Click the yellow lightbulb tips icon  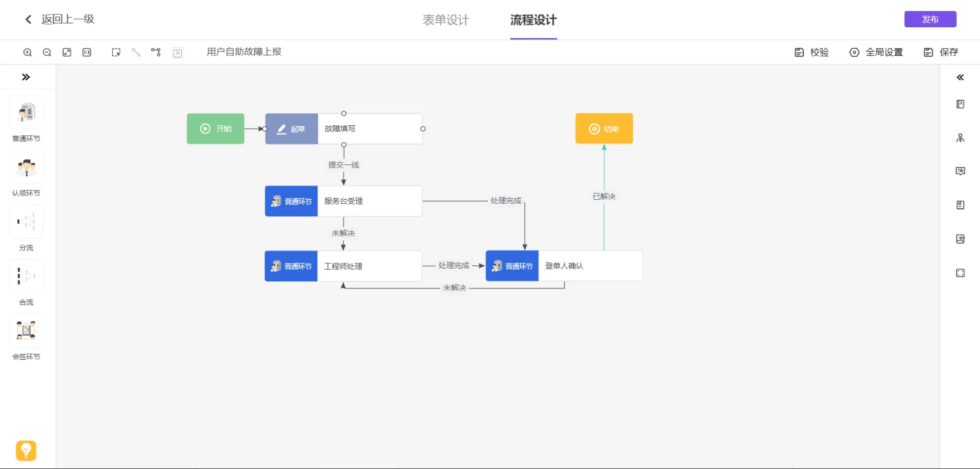[x=26, y=451]
